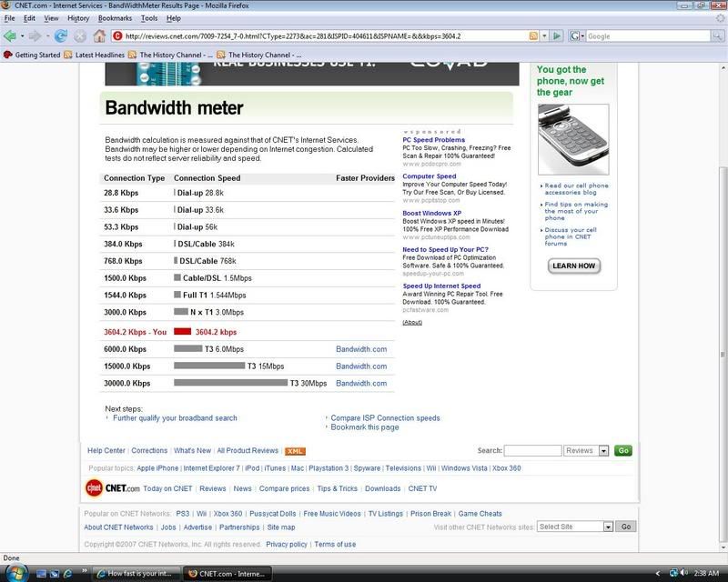The image size is (728, 582).
Task: Click the PC Speed Problems sponsored link
Action: coord(434,140)
